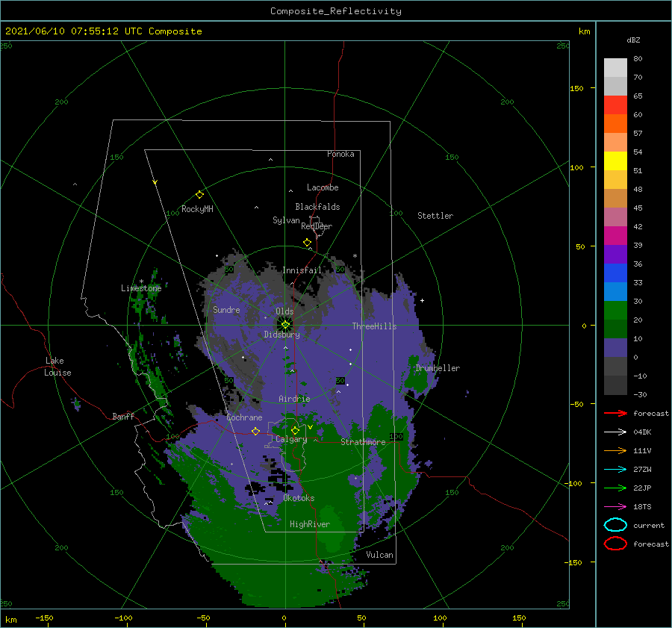
Task: Click the Didsbury town label
Action: [x=281, y=335]
